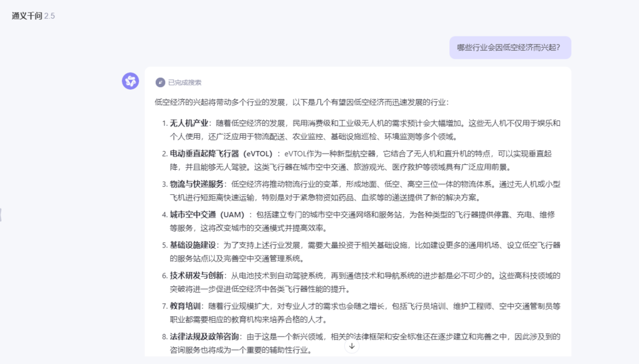
Task: Click the intro sentence starting with 低空经济的兴起
Action: (x=302, y=102)
